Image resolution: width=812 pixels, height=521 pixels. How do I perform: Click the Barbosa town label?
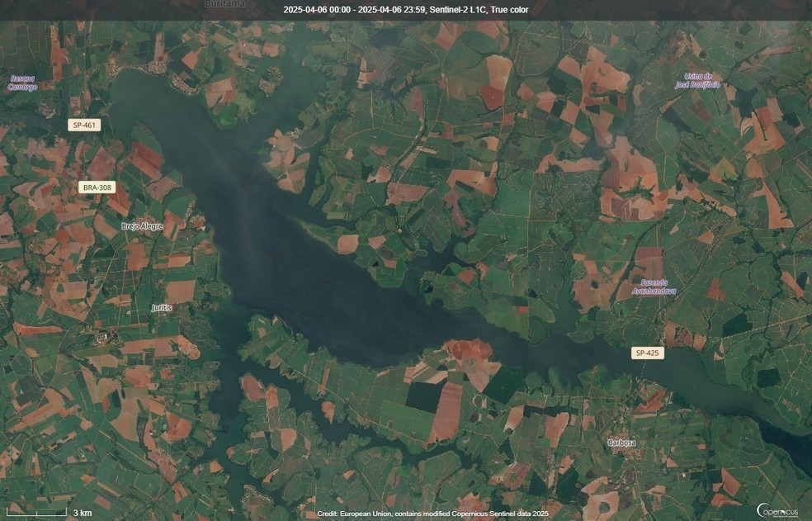click(621, 443)
